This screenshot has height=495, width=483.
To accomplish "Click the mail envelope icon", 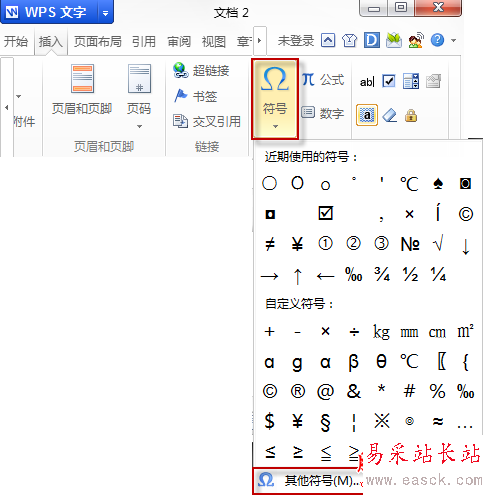I will 394,40.
